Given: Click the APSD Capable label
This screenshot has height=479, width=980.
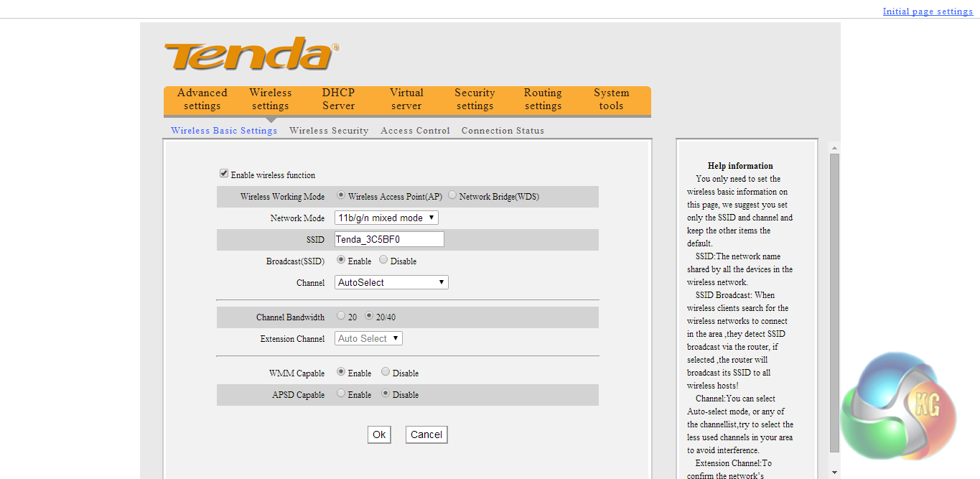Looking at the screenshot, I should pos(298,395).
